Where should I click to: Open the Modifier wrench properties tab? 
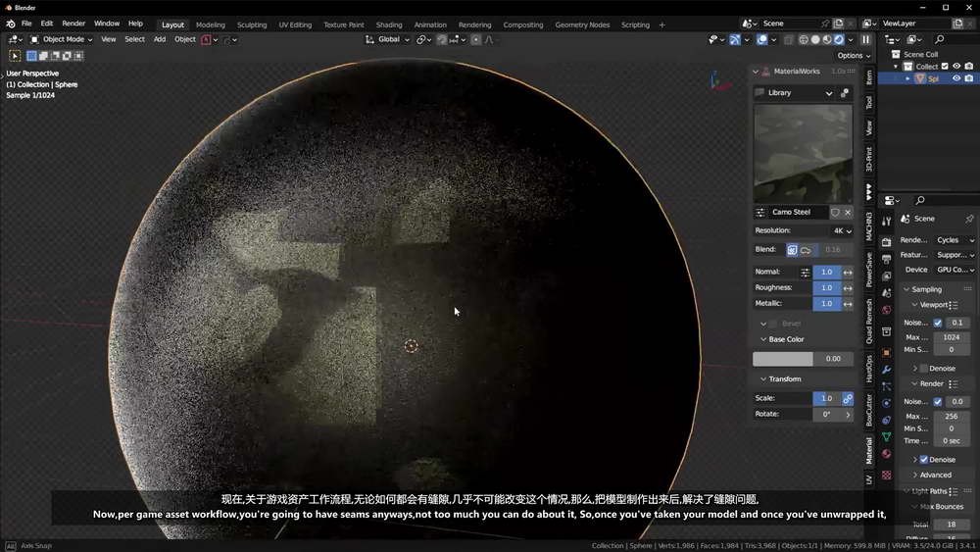tap(886, 370)
